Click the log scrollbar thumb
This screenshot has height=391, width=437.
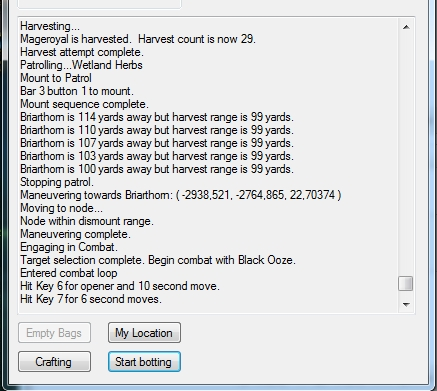pyautogui.click(x=406, y=284)
